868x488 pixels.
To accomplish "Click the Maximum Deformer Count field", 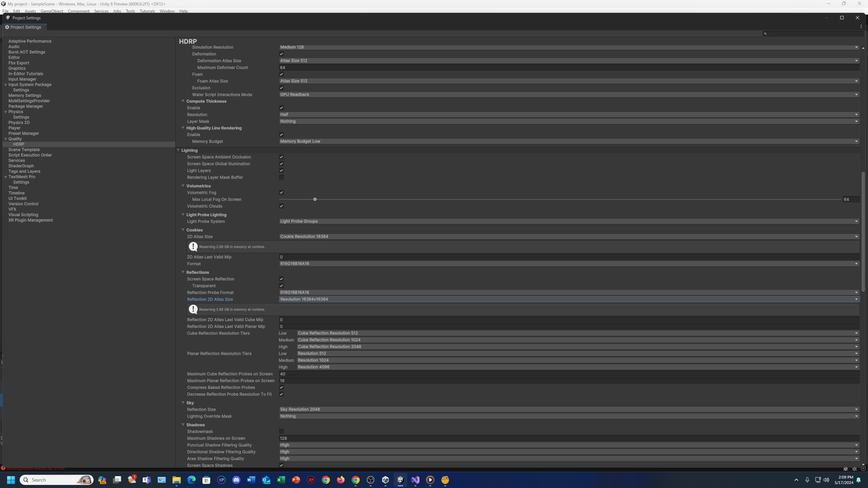I will click(569, 68).
